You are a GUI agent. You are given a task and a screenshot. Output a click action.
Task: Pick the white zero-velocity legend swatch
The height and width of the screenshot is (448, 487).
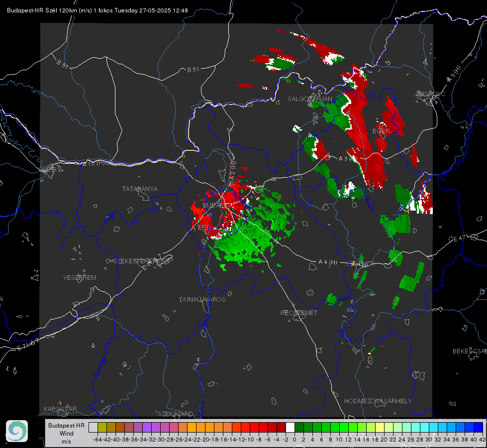coord(290,427)
